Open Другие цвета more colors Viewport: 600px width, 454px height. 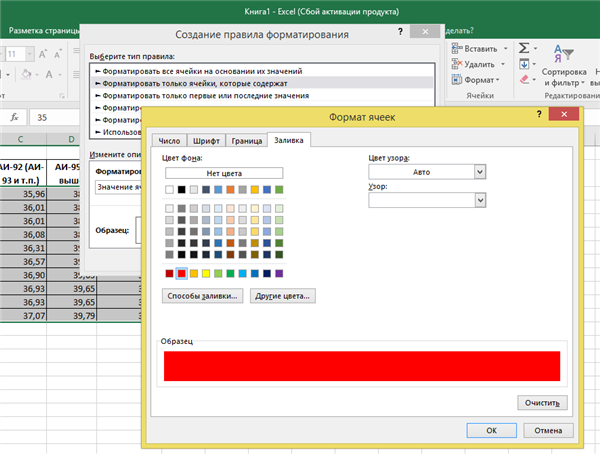[283, 296]
